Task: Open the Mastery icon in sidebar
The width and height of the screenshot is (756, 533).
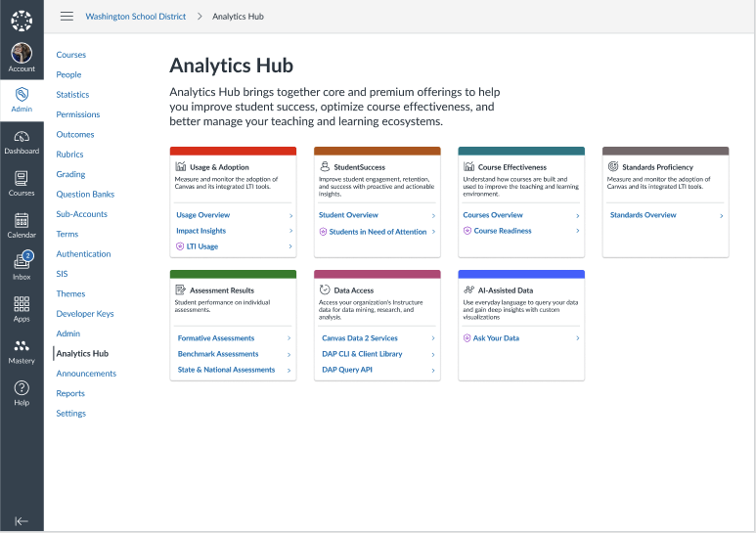Action: tap(22, 350)
